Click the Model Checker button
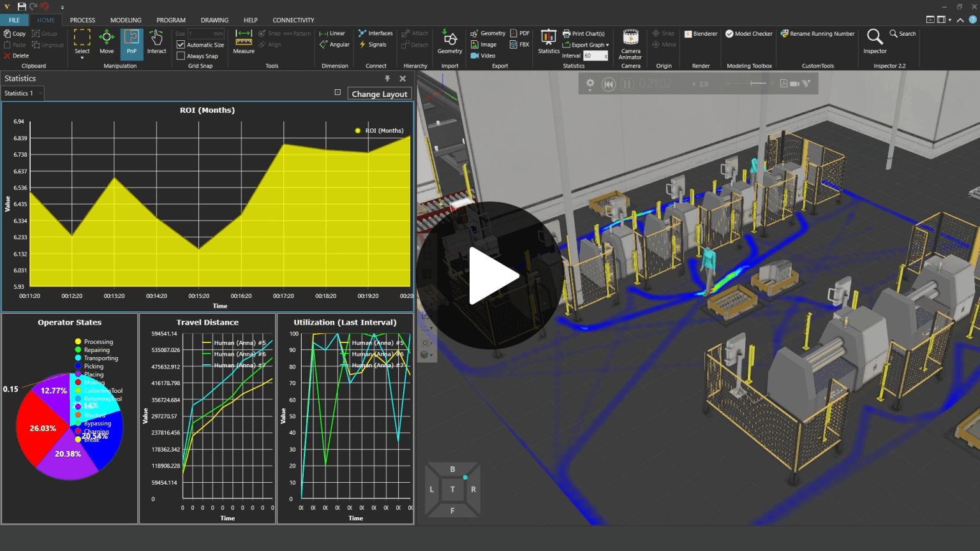 tap(748, 34)
